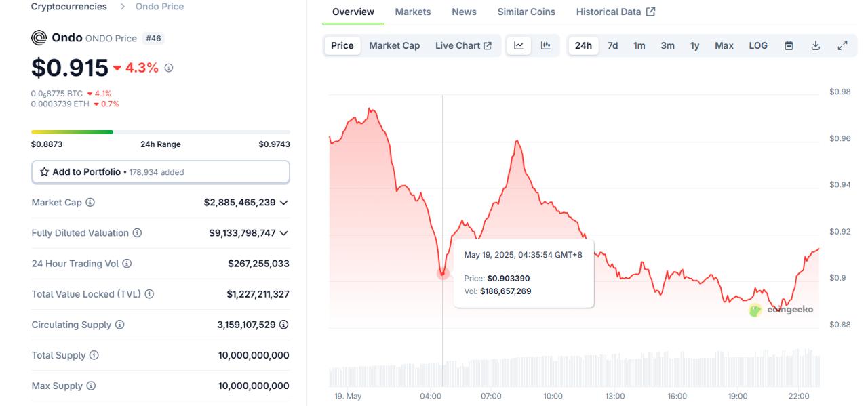The image size is (868, 406).
Task: Click info icon after 3,159,107,529 value
Action: tap(284, 324)
